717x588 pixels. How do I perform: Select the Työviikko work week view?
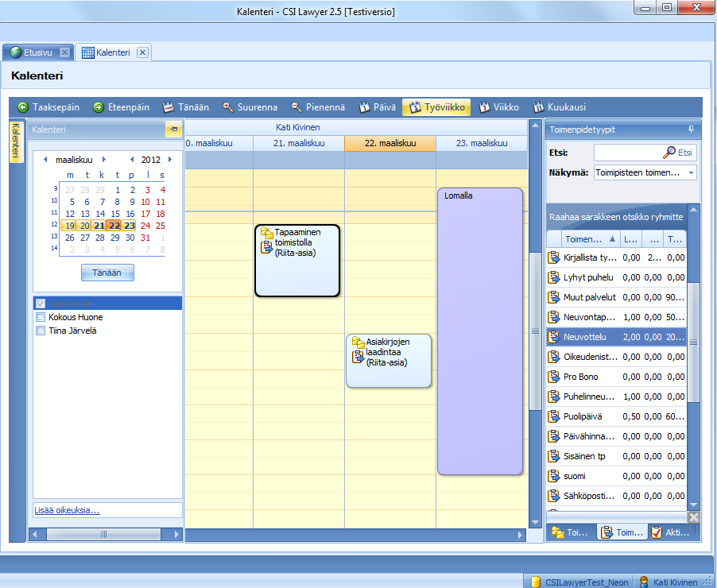436,107
